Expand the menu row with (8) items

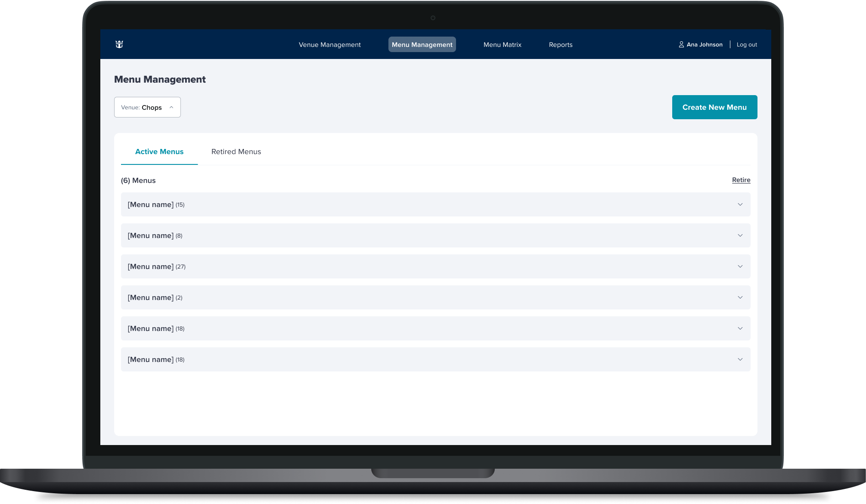(740, 235)
